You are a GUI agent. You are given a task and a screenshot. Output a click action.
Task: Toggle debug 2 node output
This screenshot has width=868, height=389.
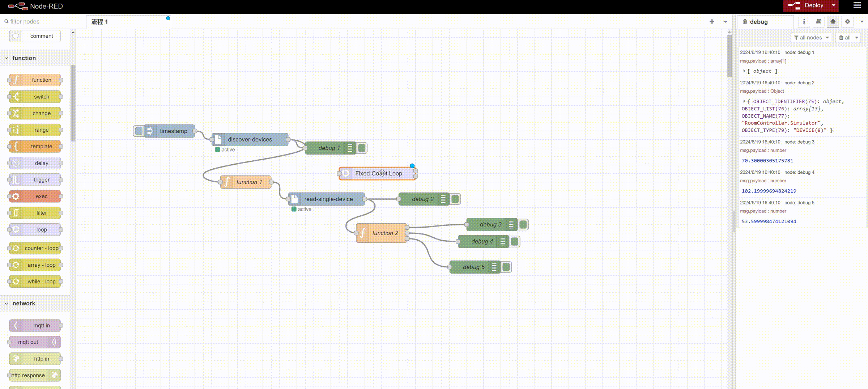point(455,199)
